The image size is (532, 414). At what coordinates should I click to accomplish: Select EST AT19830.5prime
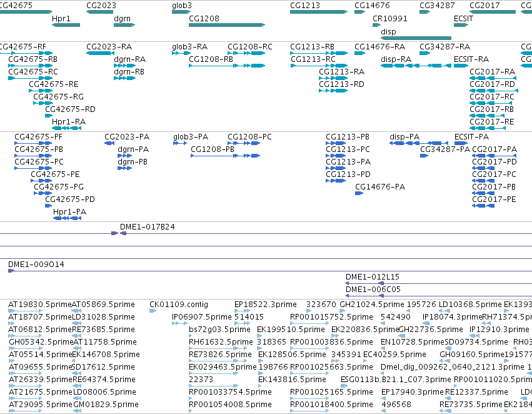tap(39, 305)
